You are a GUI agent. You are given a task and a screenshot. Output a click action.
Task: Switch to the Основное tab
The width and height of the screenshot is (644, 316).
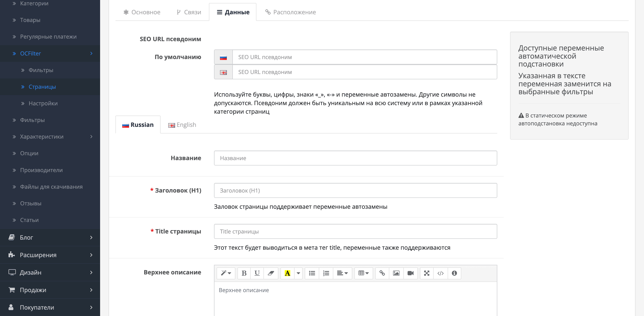click(x=142, y=12)
